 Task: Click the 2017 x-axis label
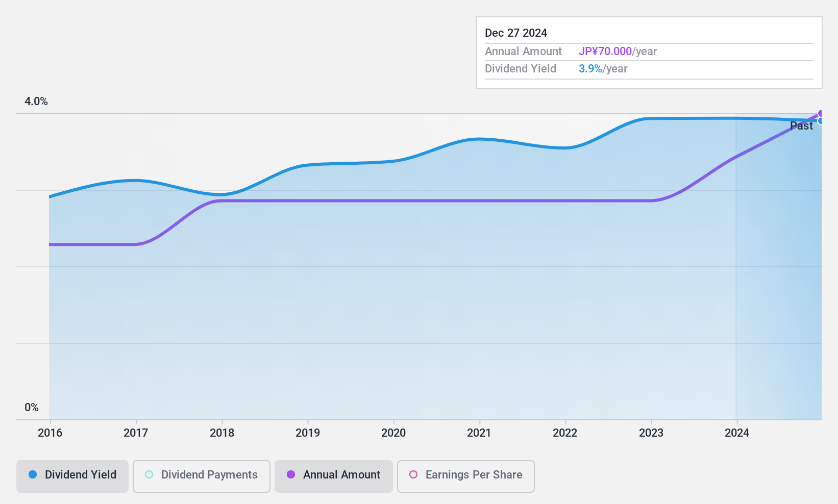click(136, 433)
